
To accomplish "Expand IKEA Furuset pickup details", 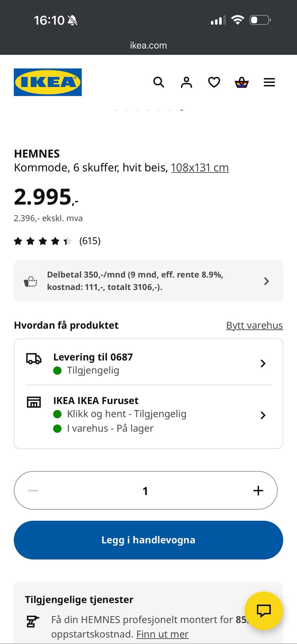I will (x=263, y=415).
